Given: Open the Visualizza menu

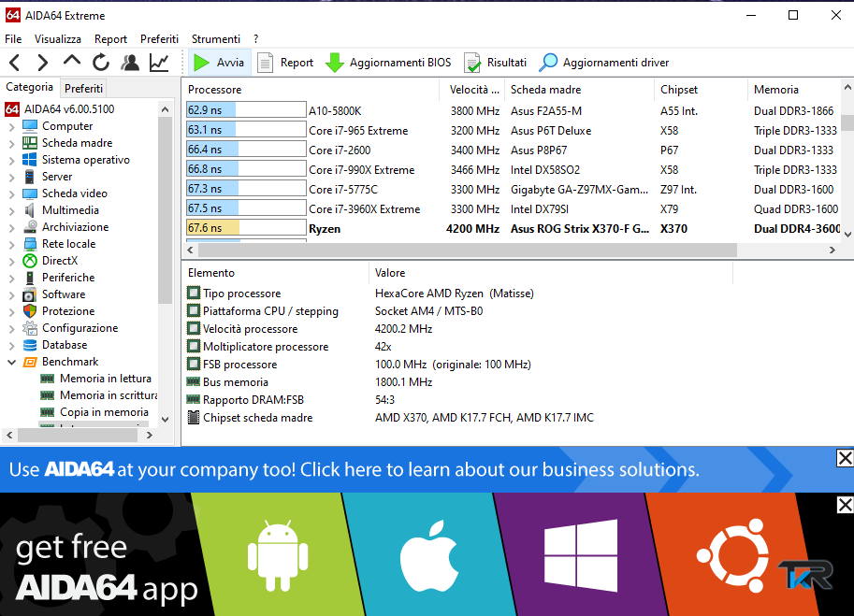Looking at the screenshot, I should coord(58,39).
